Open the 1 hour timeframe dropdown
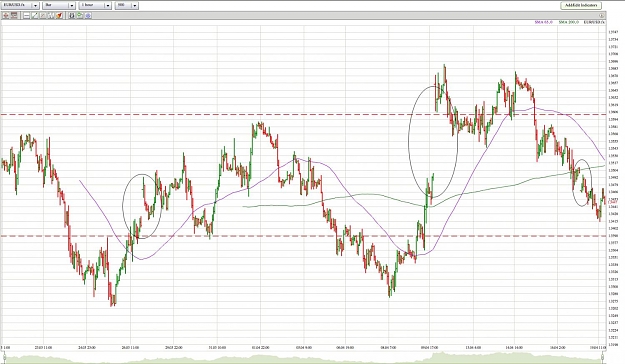Viewport: 625px width, 364px height. [95, 5]
